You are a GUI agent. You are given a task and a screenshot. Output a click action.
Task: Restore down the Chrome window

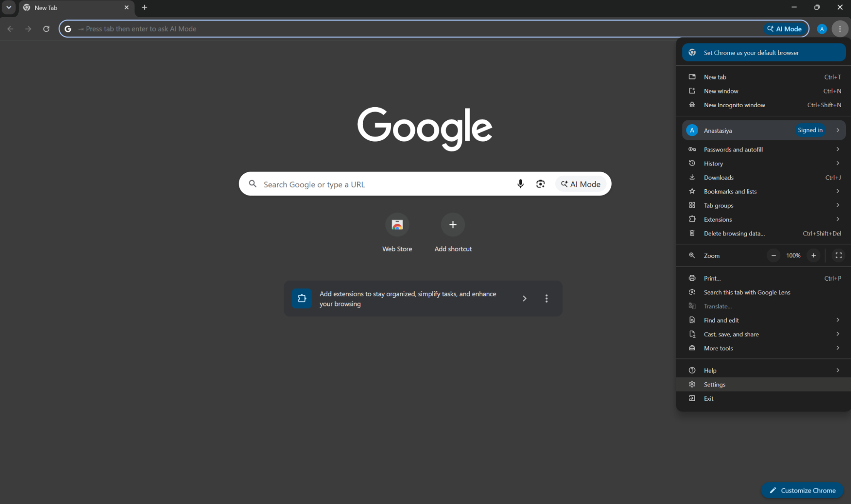point(817,7)
